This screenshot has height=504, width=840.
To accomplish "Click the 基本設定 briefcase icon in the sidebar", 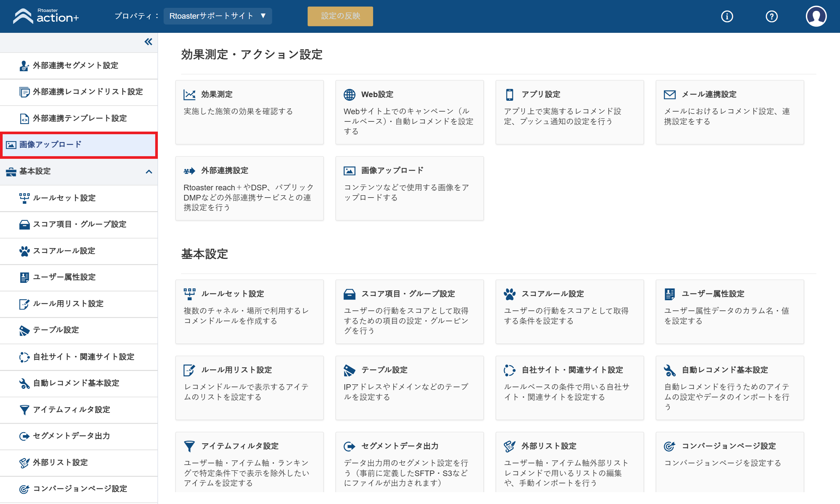I will pos(11,172).
